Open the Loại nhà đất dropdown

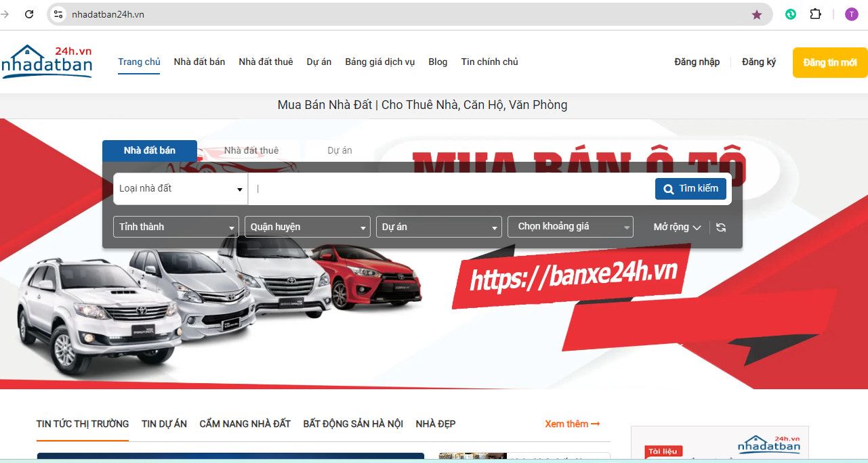(181, 189)
